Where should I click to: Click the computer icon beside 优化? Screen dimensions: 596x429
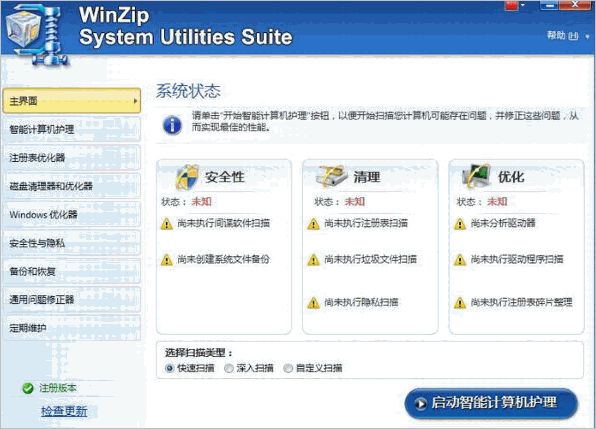(476, 176)
